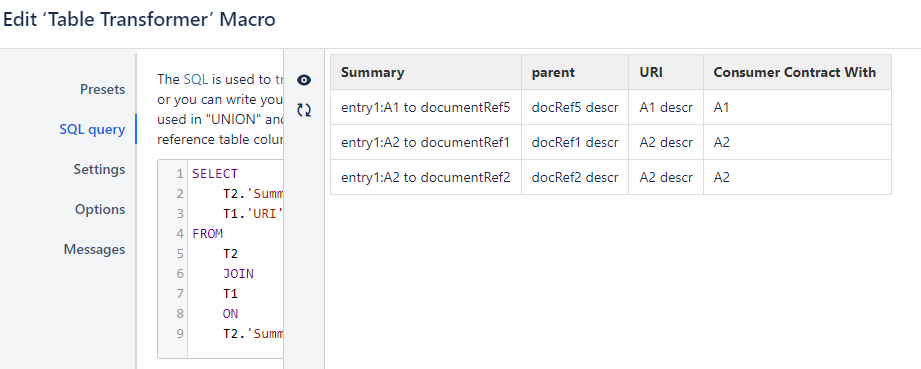The image size is (921, 369).
Task: Toggle the eye preview icon
Action: point(304,80)
